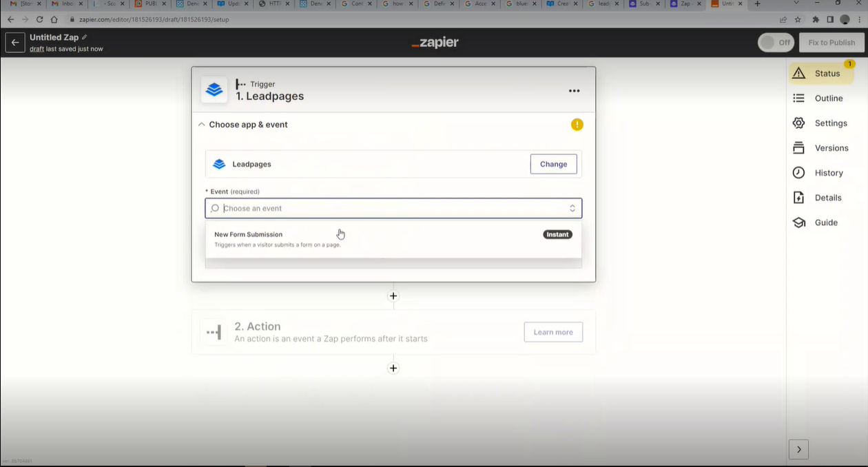Click the browser profile avatar
The image size is (868, 467).
coord(845,19)
